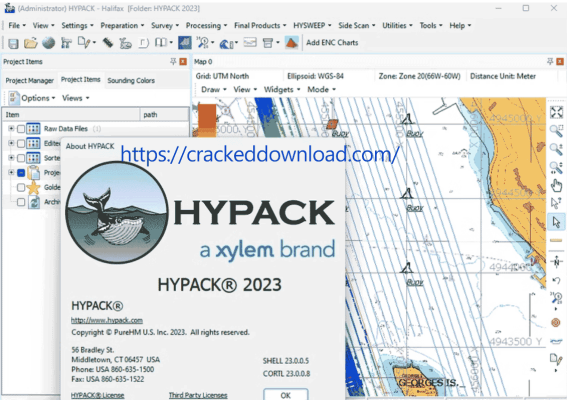Open the Views dropdown in Project Items
The image size is (567, 400).
(x=76, y=98)
